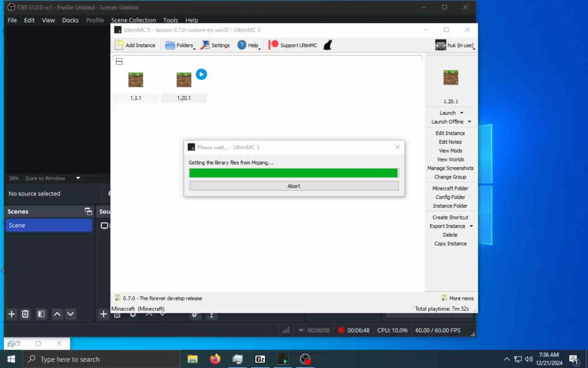Add a new scene with plus icon
The width and height of the screenshot is (588, 368).
(x=12, y=314)
